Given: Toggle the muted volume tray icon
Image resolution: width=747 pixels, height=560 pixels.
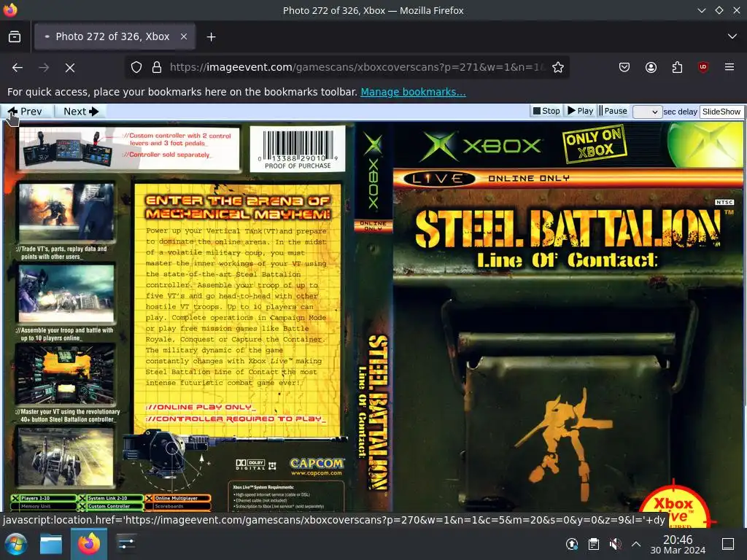Looking at the screenshot, I should [615, 544].
